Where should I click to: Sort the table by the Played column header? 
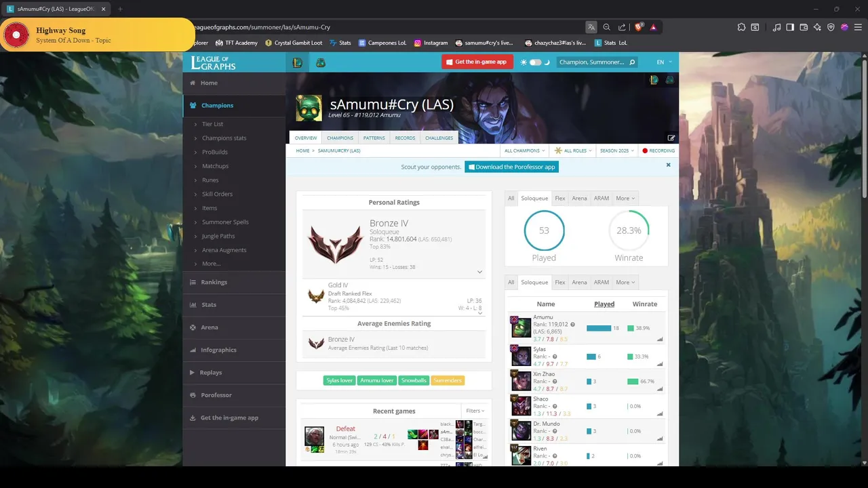604,304
